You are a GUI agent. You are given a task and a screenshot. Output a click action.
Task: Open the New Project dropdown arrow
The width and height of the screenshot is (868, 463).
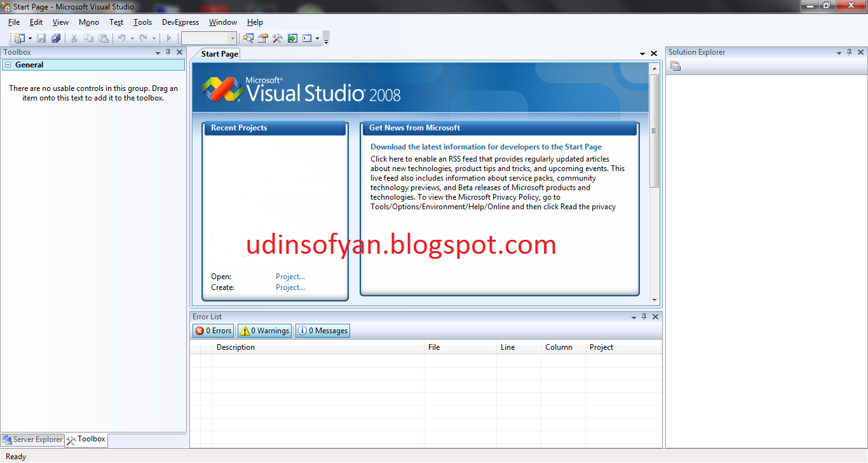(30, 39)
